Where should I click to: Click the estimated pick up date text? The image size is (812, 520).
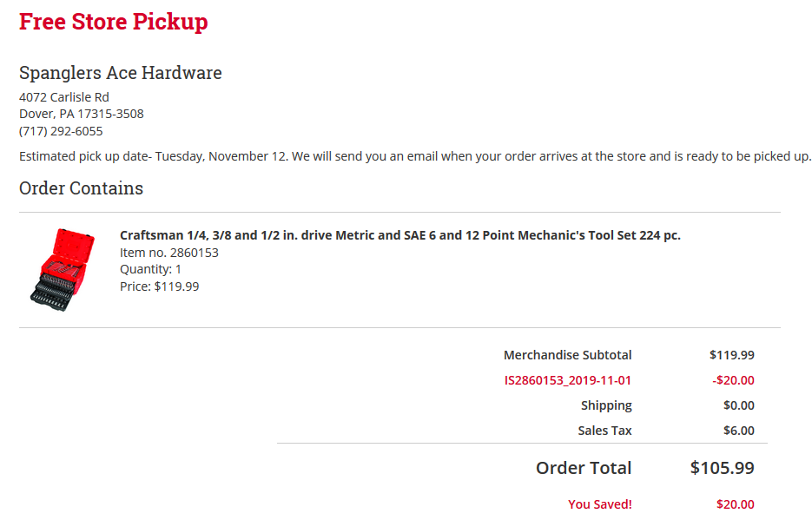coord(415,156)
